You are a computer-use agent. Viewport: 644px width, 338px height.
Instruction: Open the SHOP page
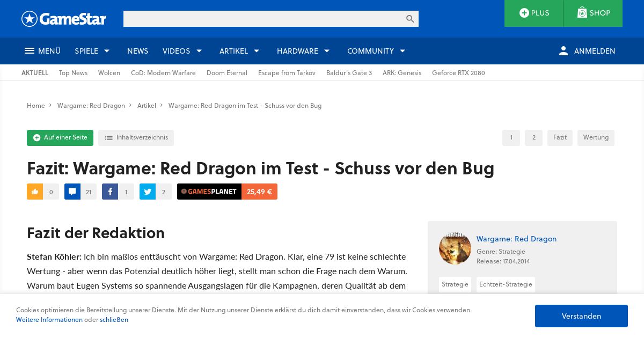click(x=593, y=13)
